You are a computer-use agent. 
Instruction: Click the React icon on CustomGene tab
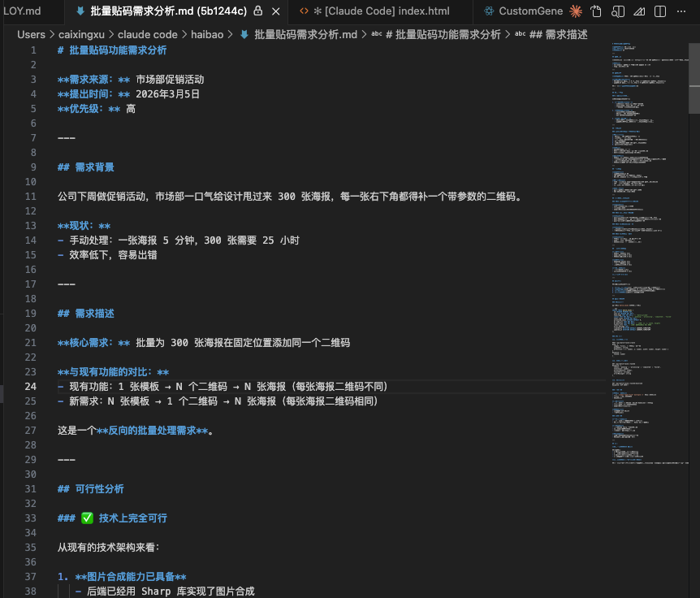click(x=490, y=11)
